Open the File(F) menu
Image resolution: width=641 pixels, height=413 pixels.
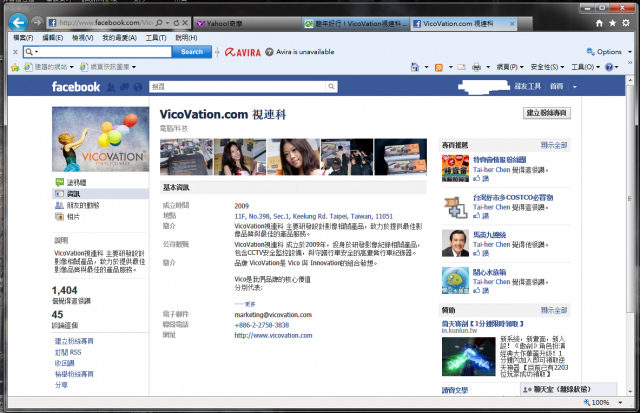23,38
